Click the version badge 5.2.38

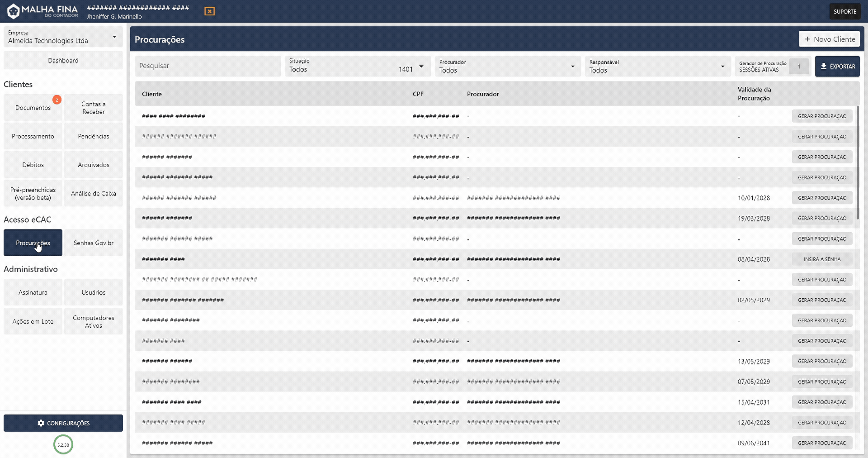[x=63, y=444]
